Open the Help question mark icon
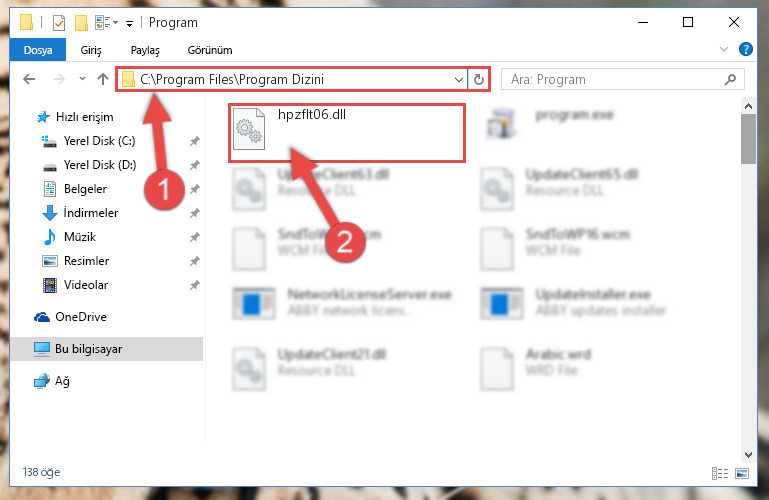The height and width of the screenshot is (500, 769). (745, 49)
